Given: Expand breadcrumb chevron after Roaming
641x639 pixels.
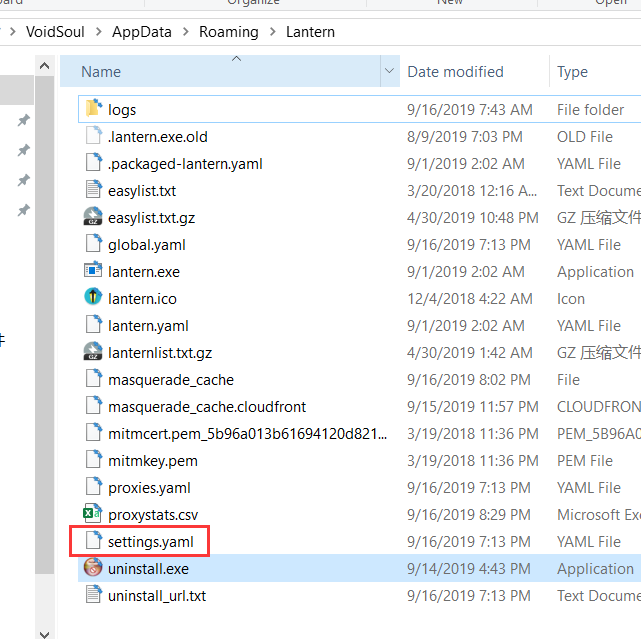Looking at the screenshot, I should (x=273, y=31).
